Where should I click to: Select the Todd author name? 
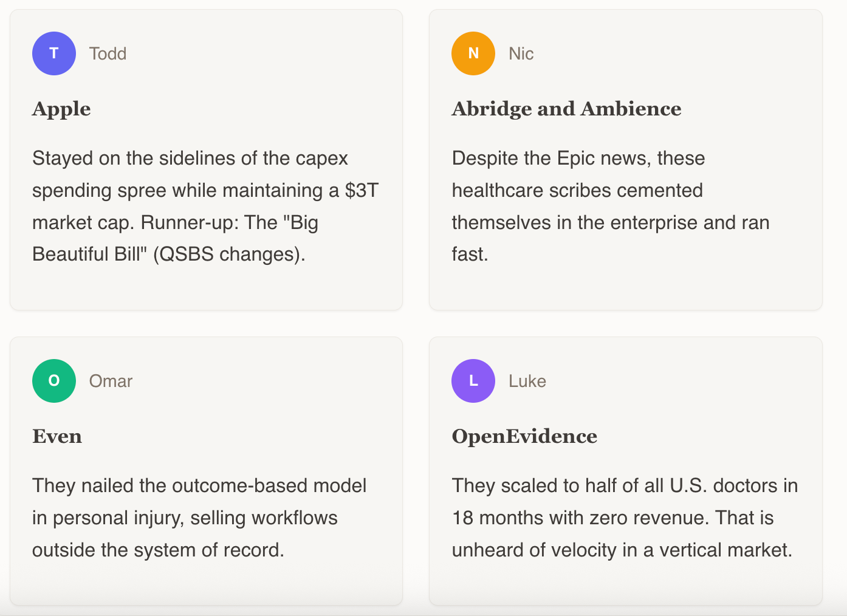pyautogui.click(x=108, y=53)
